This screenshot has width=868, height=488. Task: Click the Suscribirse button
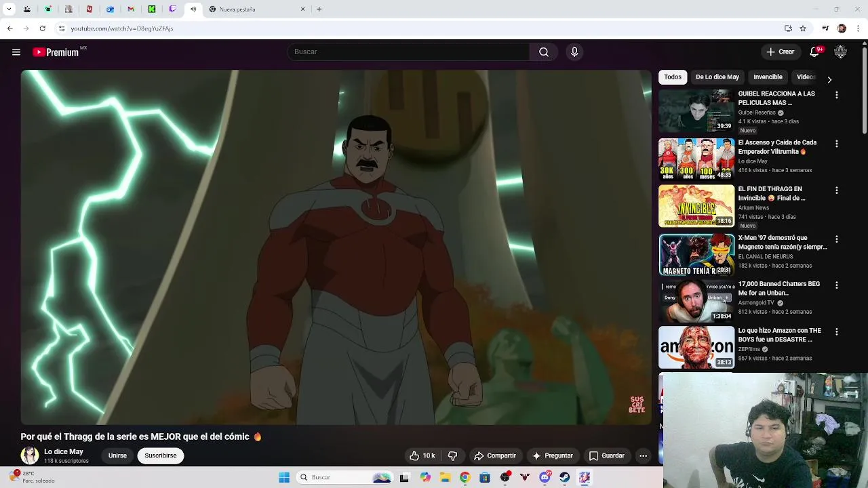pos(161,455)
